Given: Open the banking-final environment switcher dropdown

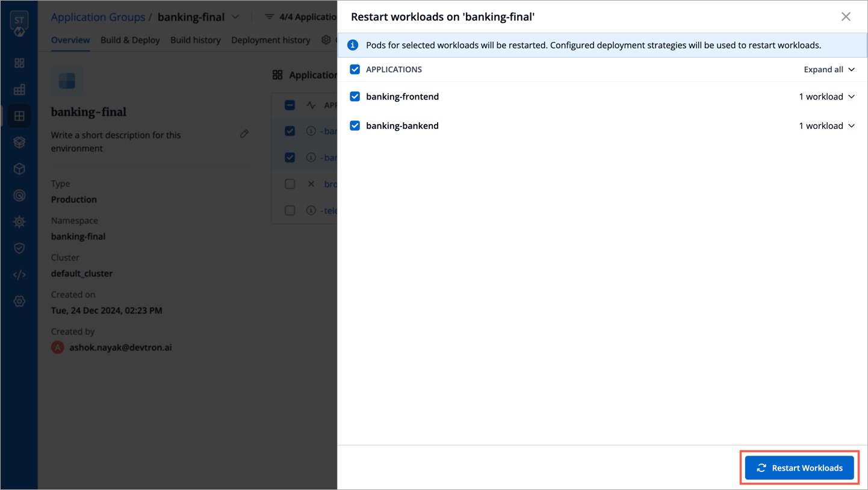Looking at the screenshot, I should coord(235,17).
